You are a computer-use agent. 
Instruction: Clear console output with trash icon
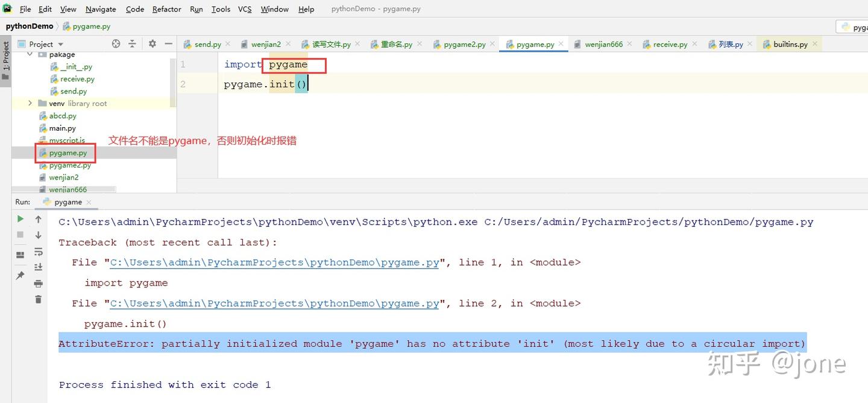coord(38,299)
